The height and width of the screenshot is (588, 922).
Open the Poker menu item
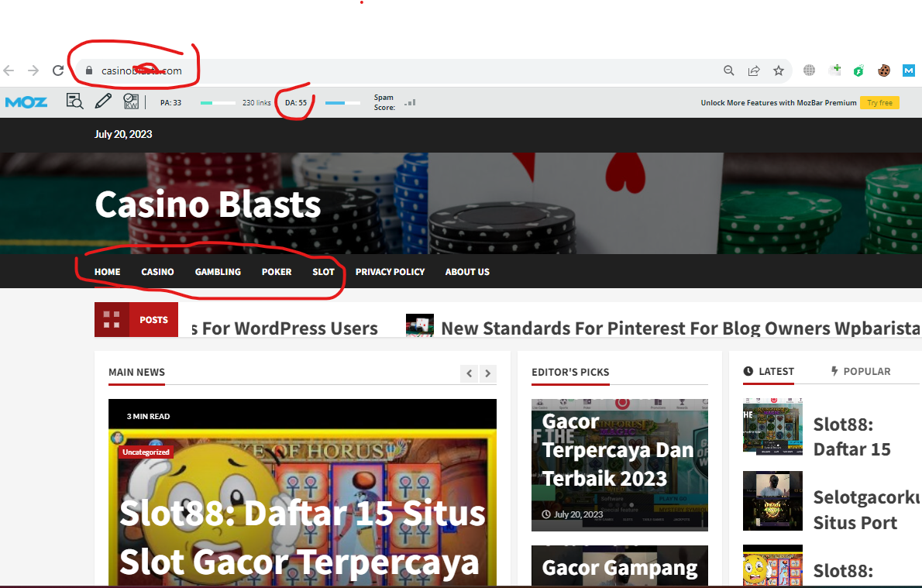277,272
